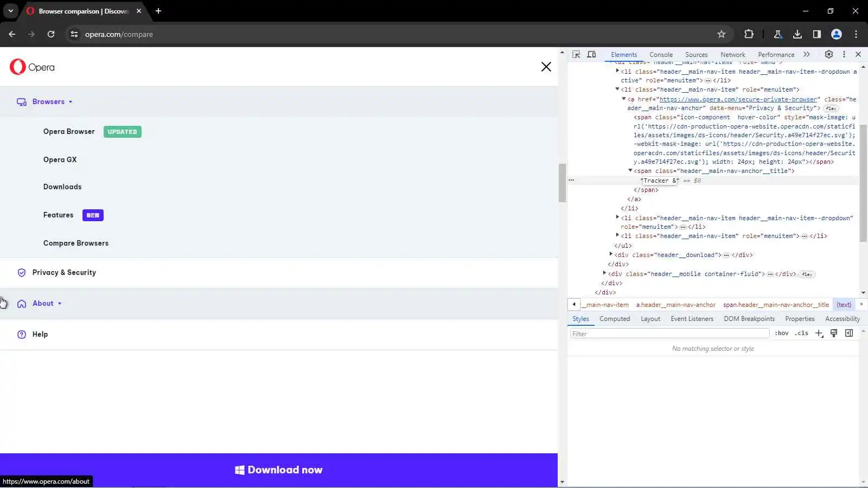Select the "Tracker &" text node

659,181
